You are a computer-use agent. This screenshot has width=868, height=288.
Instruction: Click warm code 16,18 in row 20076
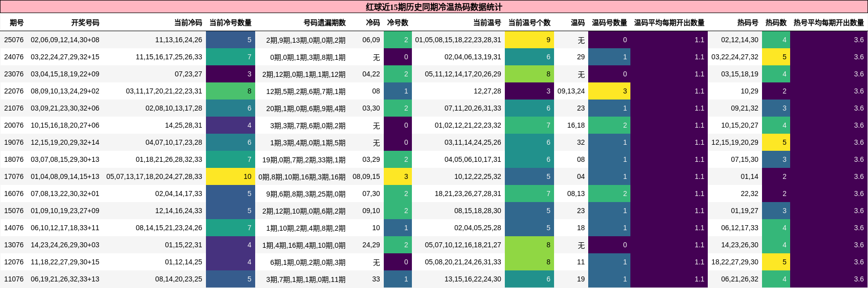point(576,125)
